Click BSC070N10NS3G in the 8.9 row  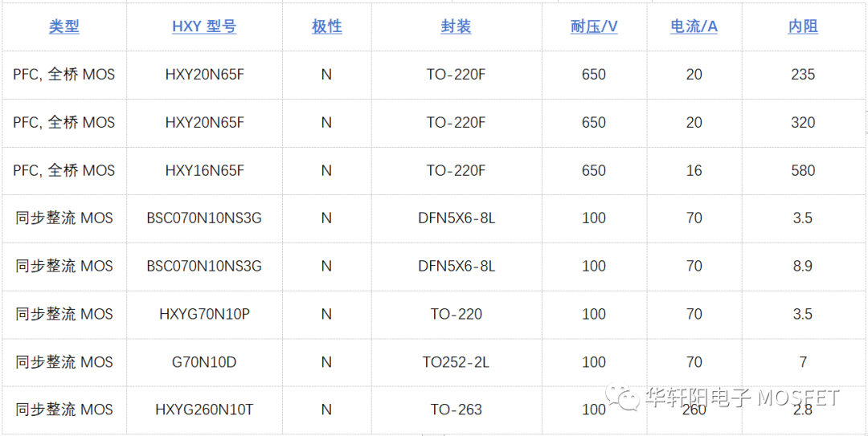(x=204, y=266)
